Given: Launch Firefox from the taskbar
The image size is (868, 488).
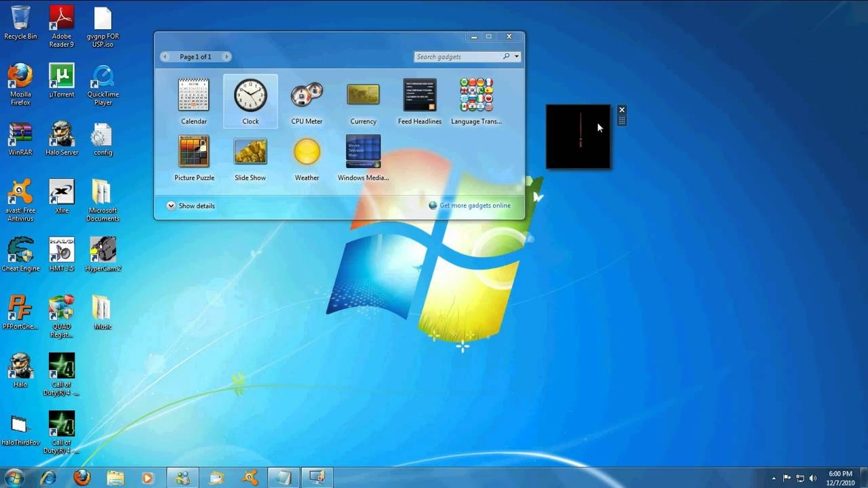Looking at the screenshot, I should coord(82,477).
